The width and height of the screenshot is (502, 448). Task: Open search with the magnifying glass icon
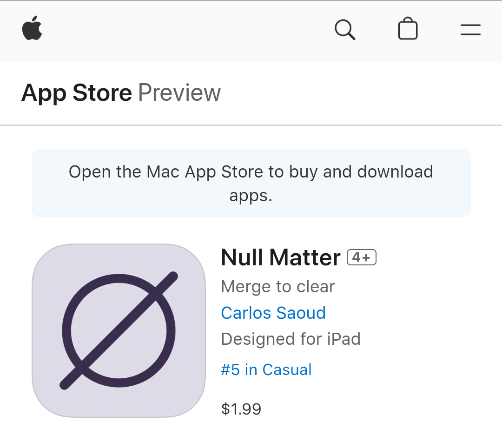tap(345, 30)
